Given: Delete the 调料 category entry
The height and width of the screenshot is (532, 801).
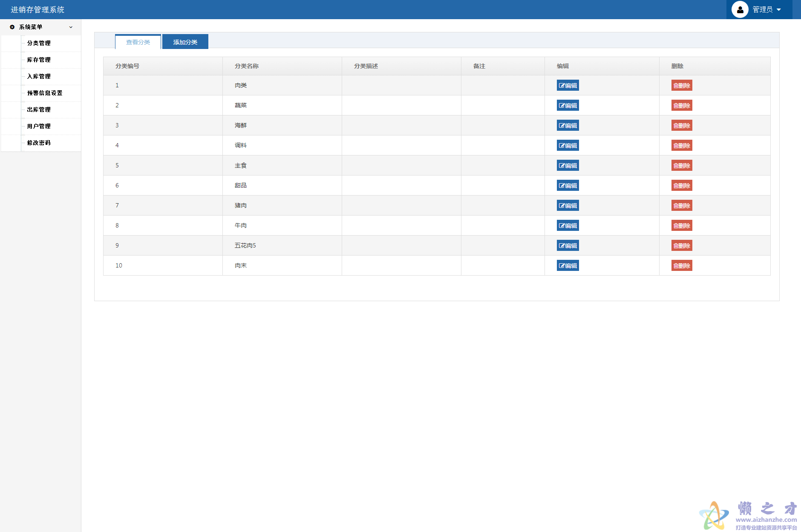Looking at the screenshot, I should click(681, 146).
